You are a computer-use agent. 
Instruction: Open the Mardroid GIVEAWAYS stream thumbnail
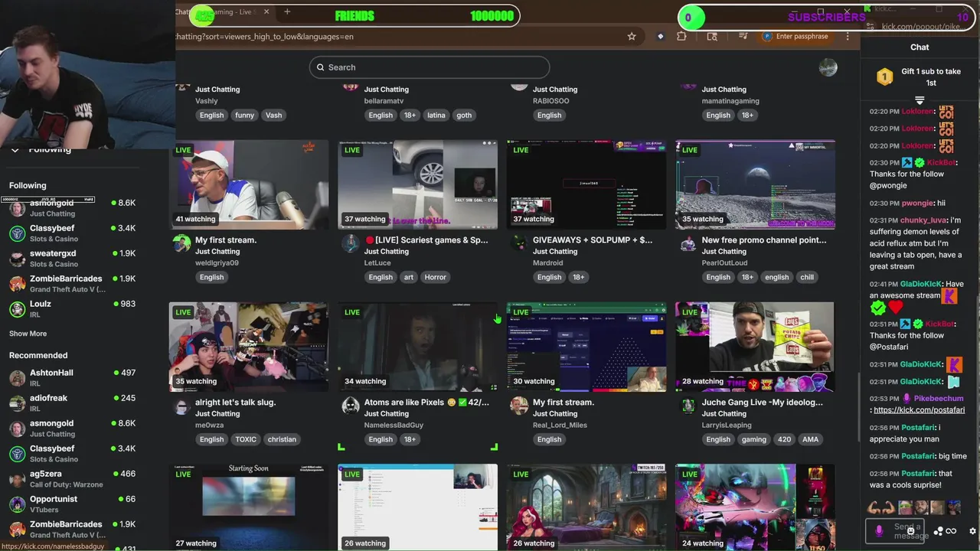[586, 184]
